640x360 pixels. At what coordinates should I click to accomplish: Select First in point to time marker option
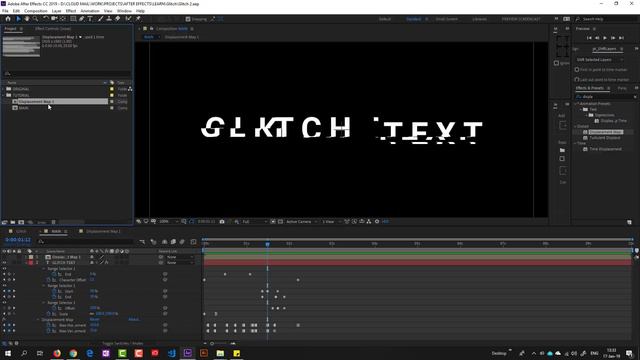(577, 70)
